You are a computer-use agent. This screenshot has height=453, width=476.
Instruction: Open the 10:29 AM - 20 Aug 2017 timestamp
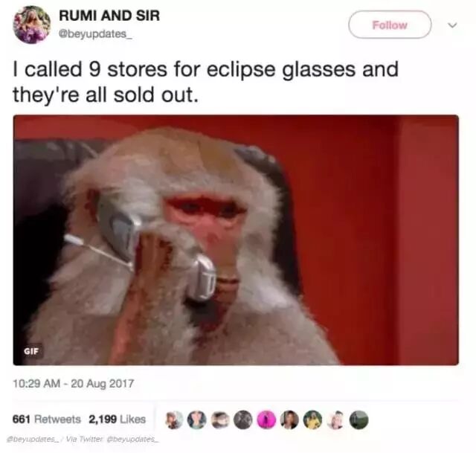click(73, 384)
